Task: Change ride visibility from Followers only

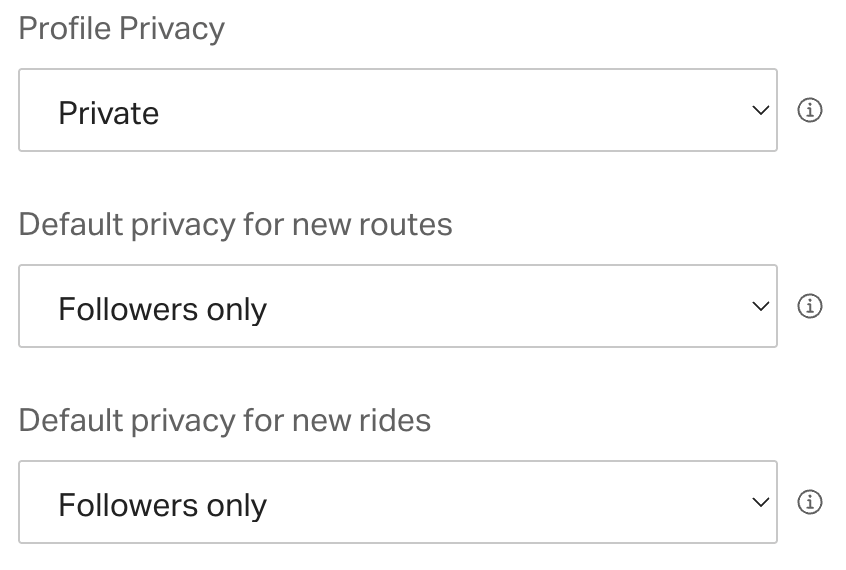Action: tap(398, 502)
